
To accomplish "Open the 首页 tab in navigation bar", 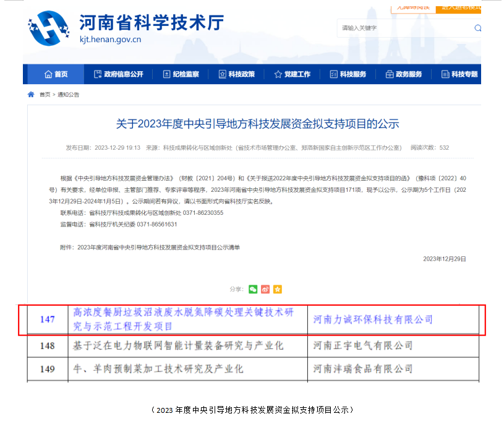I will (x=56, y=74).
